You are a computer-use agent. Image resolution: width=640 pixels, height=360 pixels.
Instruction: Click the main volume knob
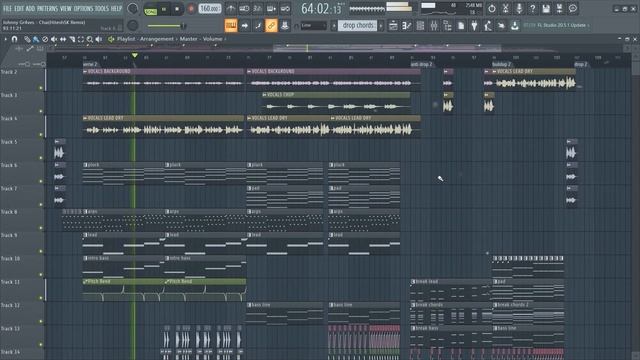[x=132, y=8]
